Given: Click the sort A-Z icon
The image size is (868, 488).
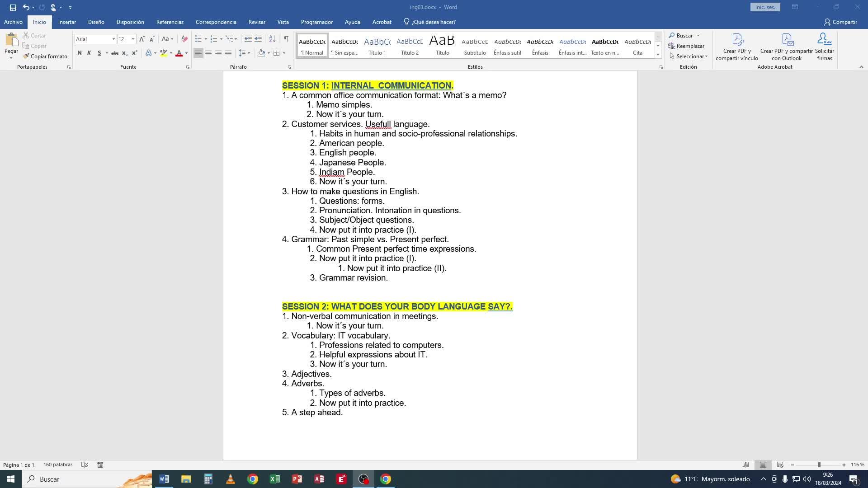Looking at the screenshot, I should tap(272, 39).
